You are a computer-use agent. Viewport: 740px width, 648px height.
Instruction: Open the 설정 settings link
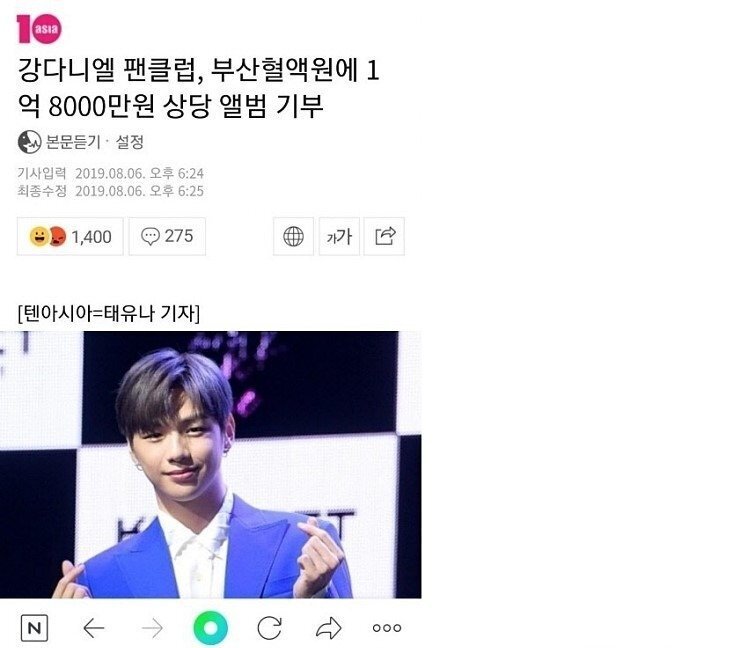point(129,142)
